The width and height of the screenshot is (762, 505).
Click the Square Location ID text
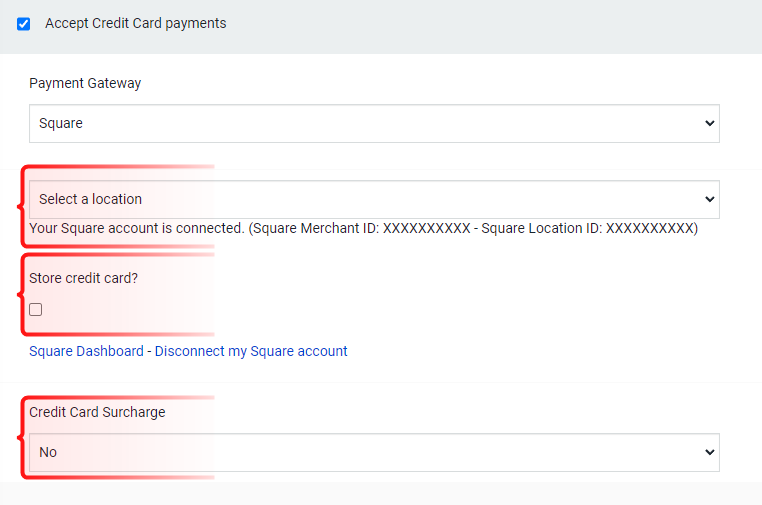pyautogui.click(x=588, y=228)
